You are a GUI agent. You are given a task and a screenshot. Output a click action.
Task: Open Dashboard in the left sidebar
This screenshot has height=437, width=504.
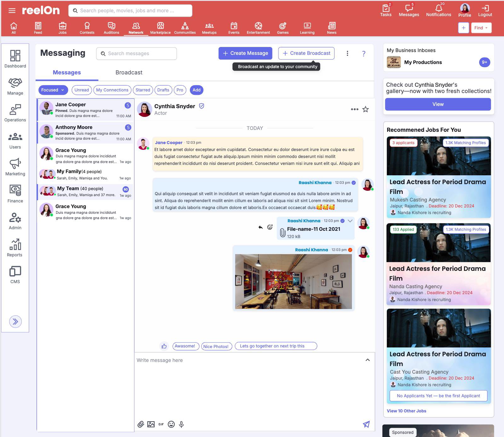(15, 59)
